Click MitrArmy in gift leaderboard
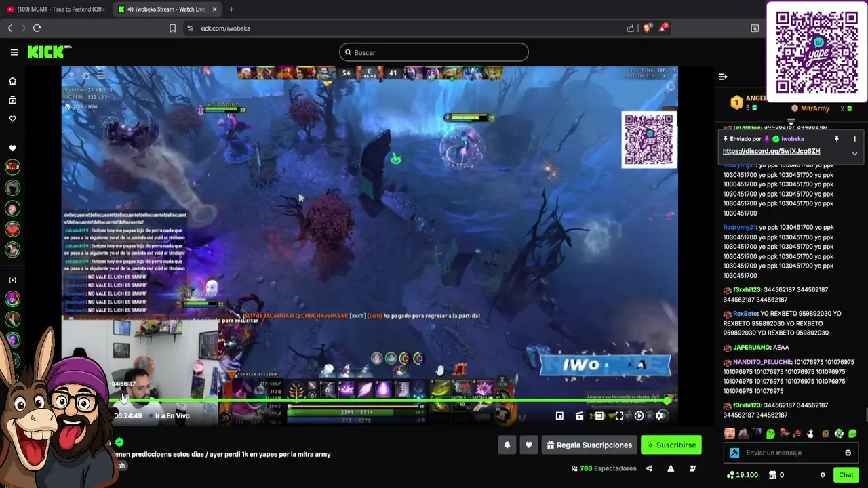The width and height of the screenshot is (868, 488). click(x=814, y=108)
